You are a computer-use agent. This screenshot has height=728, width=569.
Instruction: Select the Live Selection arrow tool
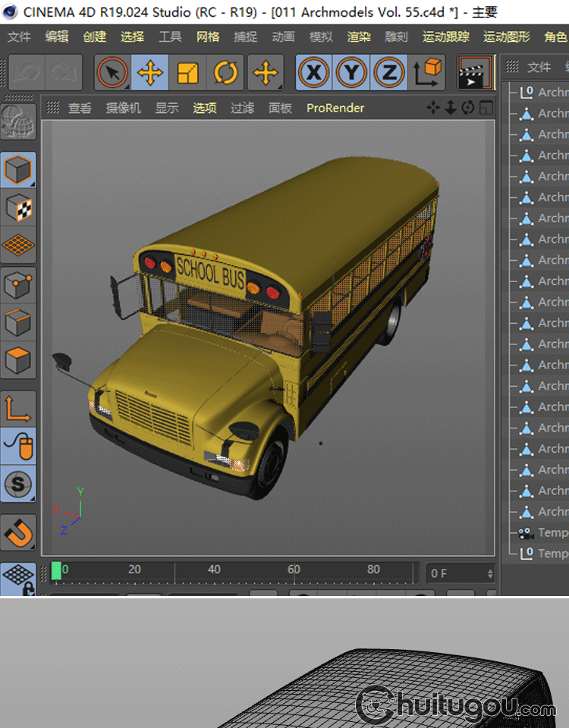pyautogui.click(x=112, y=73)
